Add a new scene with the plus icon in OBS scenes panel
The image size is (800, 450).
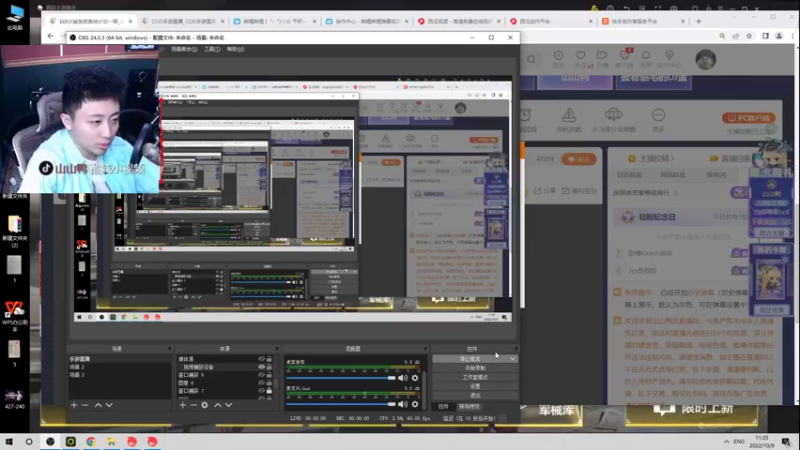coord(74,405)
